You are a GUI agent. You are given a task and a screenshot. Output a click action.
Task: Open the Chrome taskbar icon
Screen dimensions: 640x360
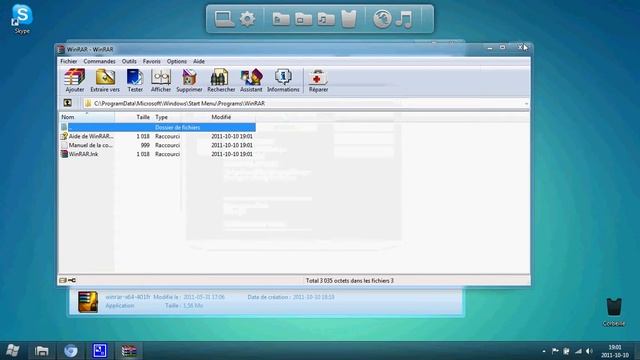tap(71, 351)
